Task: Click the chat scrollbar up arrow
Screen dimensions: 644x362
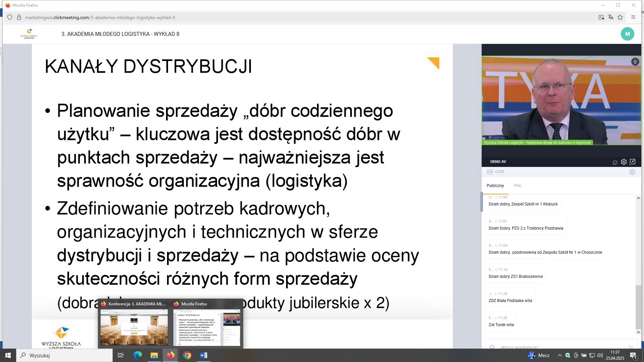Action: [638, 198]
